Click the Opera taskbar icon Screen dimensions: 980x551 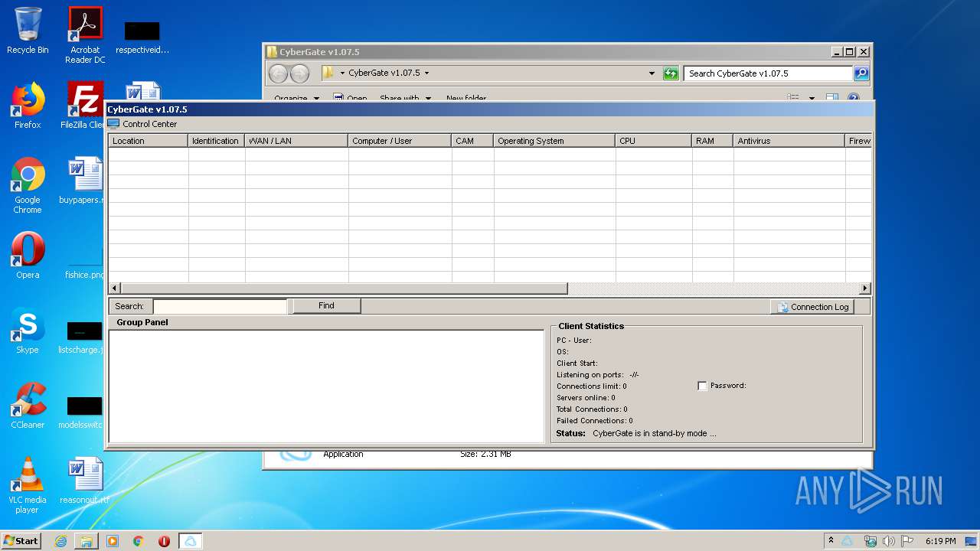click(x=164, y=541)
